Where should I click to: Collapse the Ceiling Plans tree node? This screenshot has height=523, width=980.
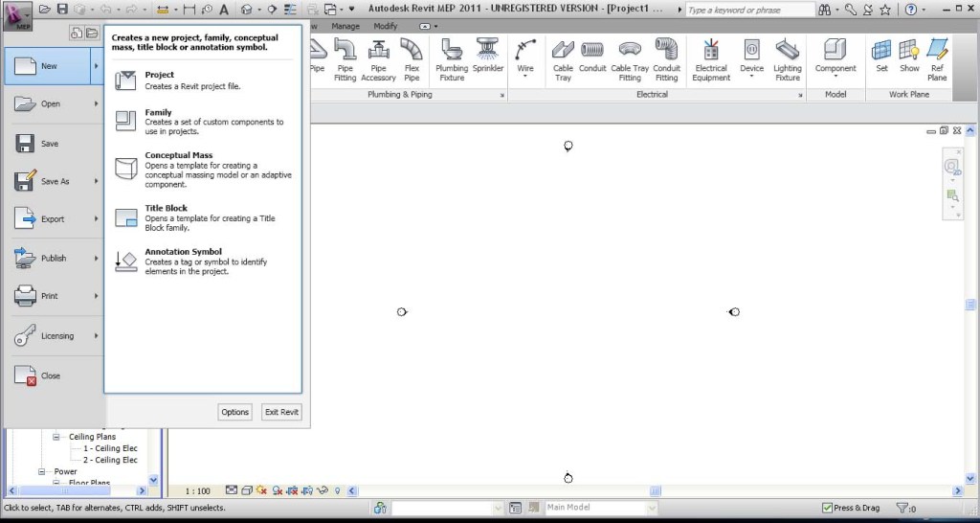(x=56, y=437)
